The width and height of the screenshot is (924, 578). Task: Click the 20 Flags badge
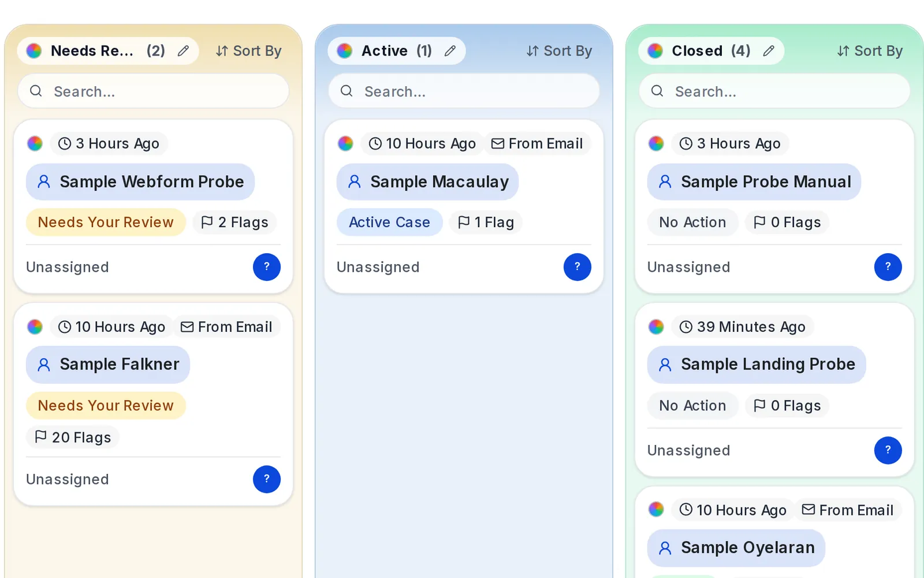click(73, 438)
